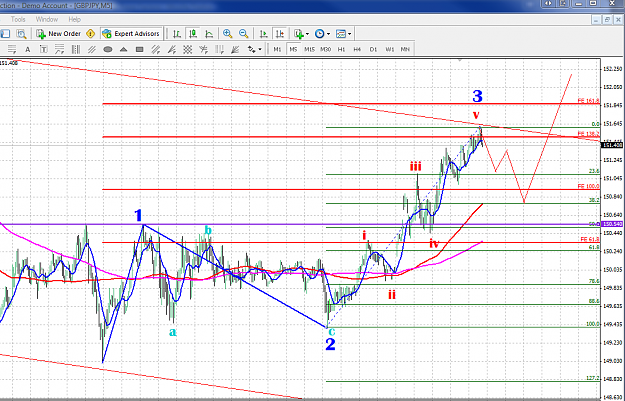The width and height of the screenshot is (625, 401).
Task: Click the Periods clock icon
Action: [320, 34]
